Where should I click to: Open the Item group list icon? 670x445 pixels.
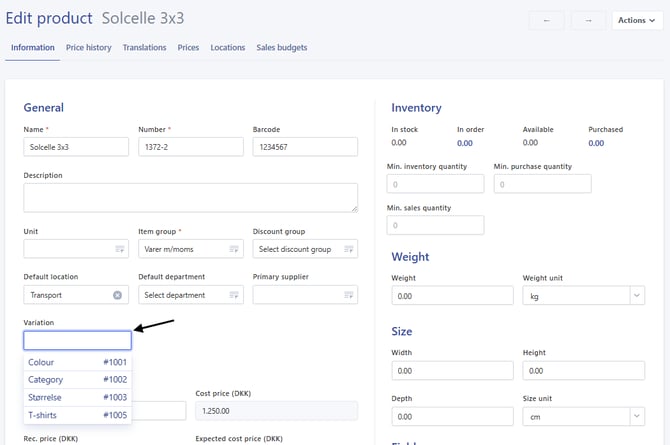pyautogui.click(x=234, y=249)
